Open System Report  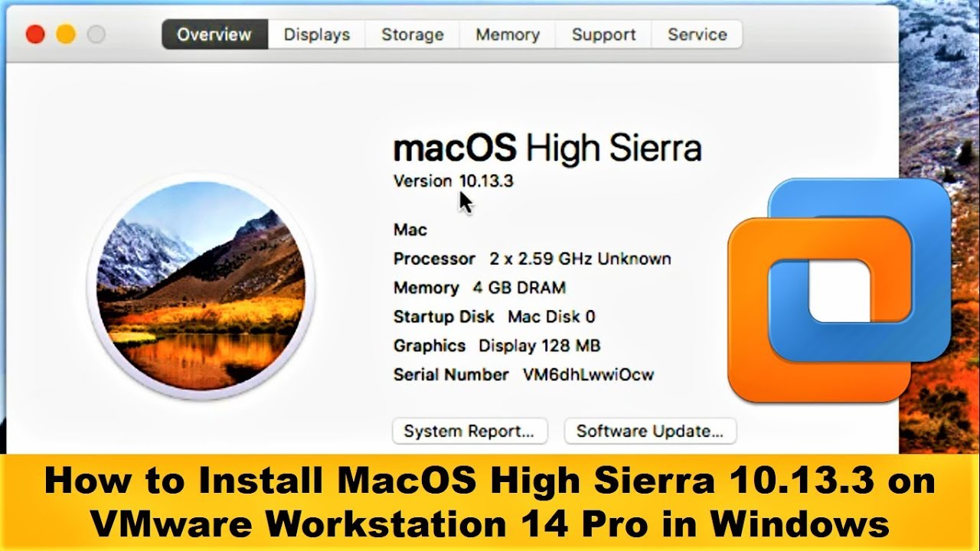pyautogui.click(x=469, y=431)
